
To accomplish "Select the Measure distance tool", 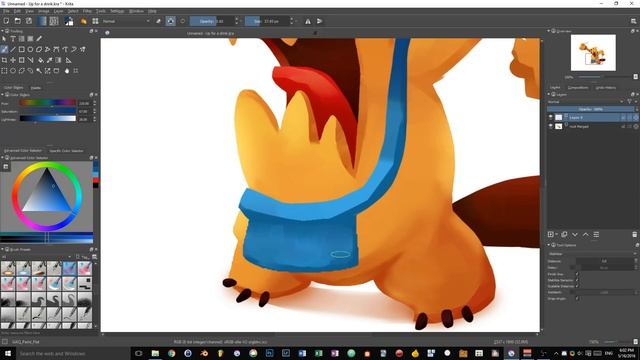I will (69, 60).
